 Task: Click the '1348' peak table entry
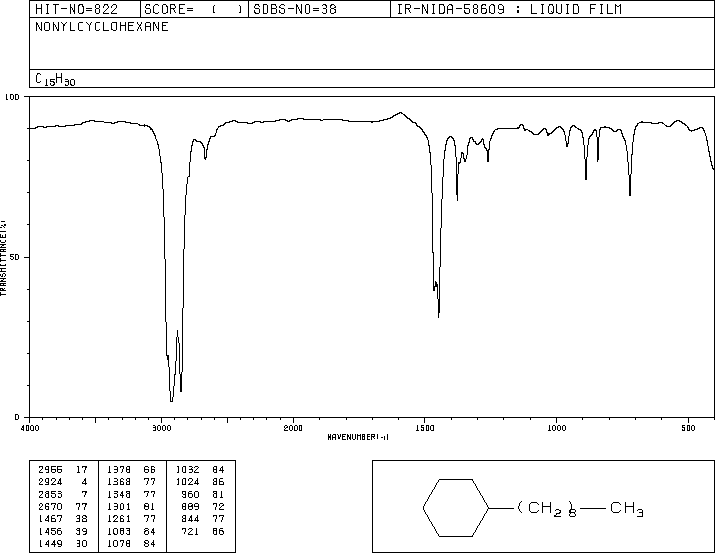pyautogui.click(x=119, y=494)
